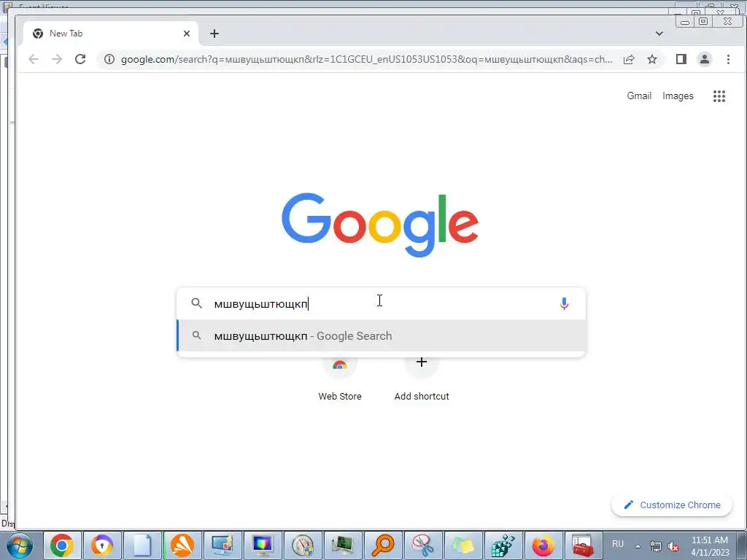The height and width of the screenshot is (560, 747).
Task: Open the Registry Editor cubes icon
Action: coord(503,545)
